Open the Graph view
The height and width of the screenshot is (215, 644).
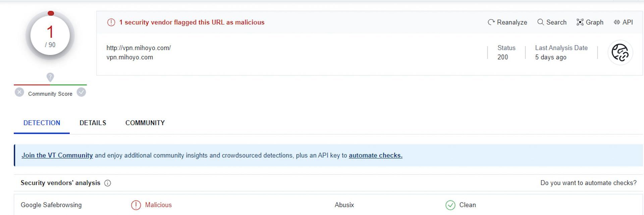point(590,22)
